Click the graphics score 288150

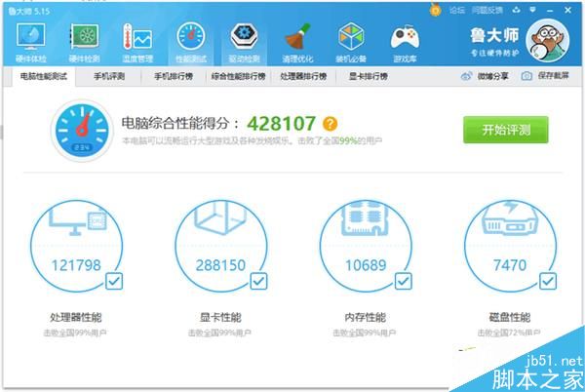[x=220, y=265]
